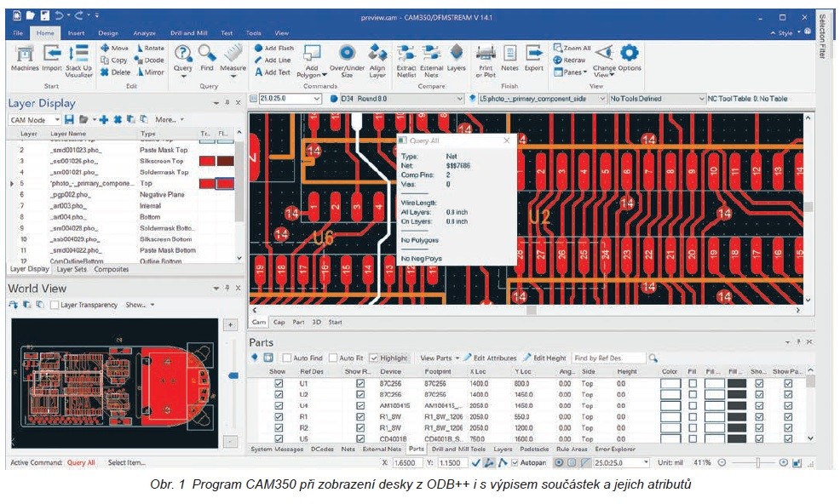This screenshot has width=840, height=504.
Task: Zoom in World View with plus button
Action: click(230, 324)
